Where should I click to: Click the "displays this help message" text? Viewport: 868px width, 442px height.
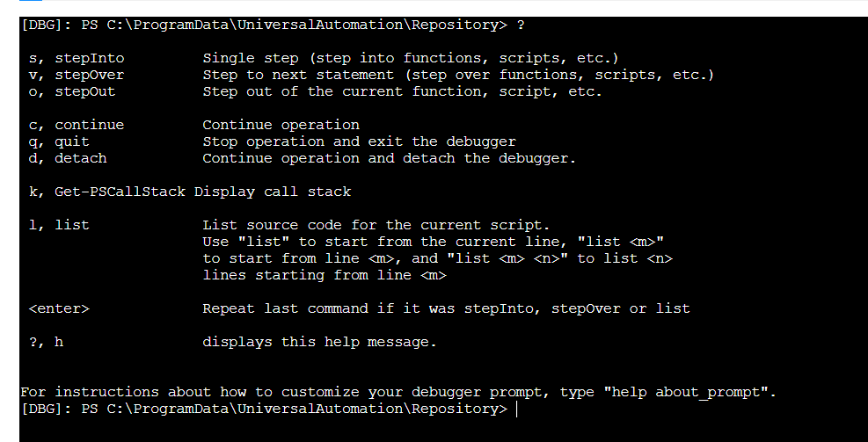319,342
